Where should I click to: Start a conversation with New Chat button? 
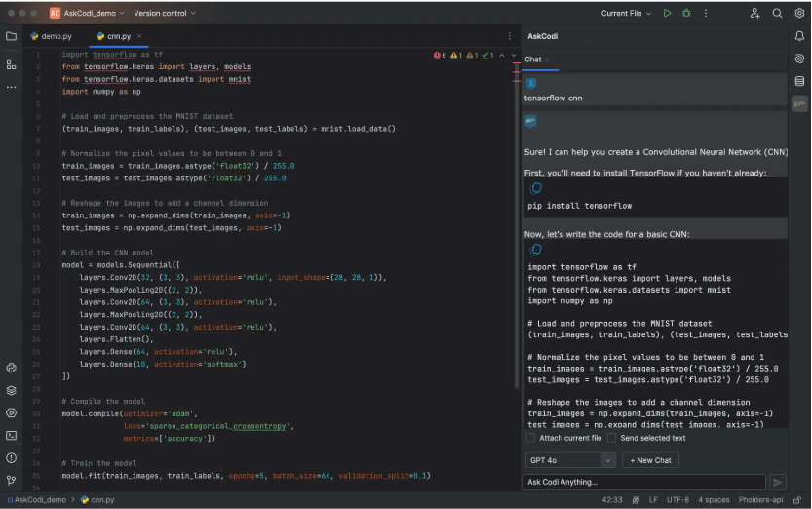[650, 460]
